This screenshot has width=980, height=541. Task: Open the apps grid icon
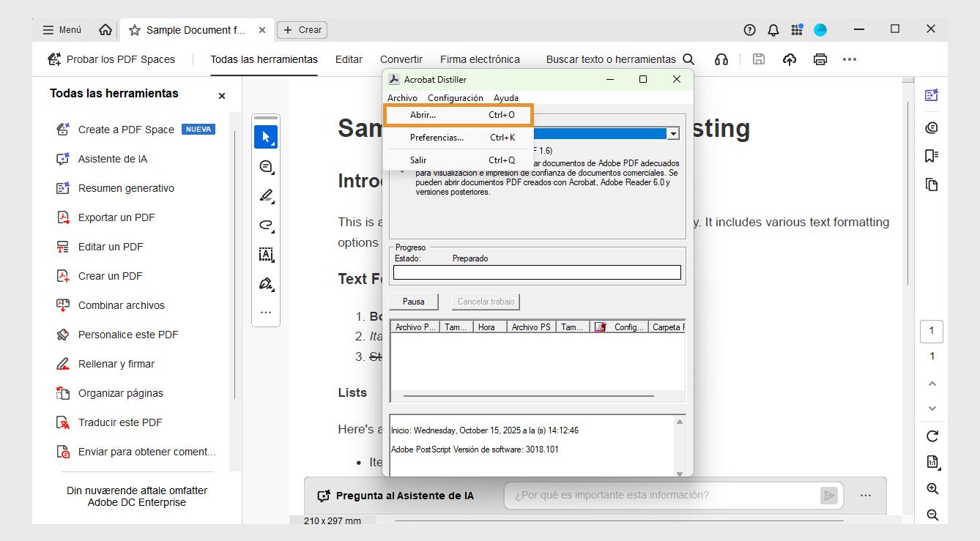point(797,30)
